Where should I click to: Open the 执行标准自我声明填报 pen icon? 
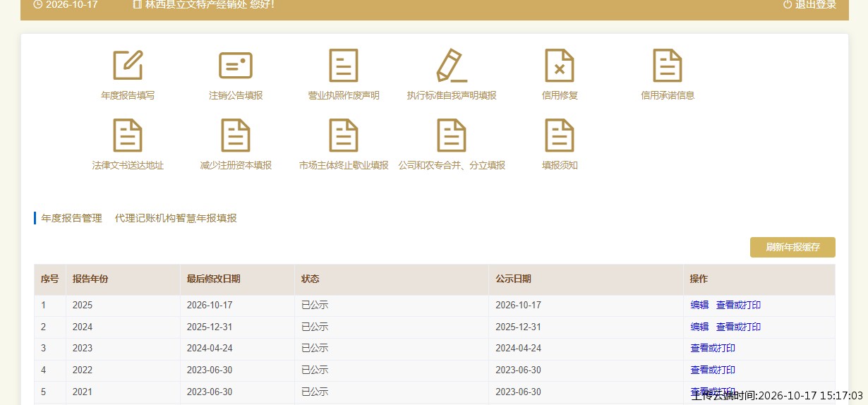click(452, 66)
